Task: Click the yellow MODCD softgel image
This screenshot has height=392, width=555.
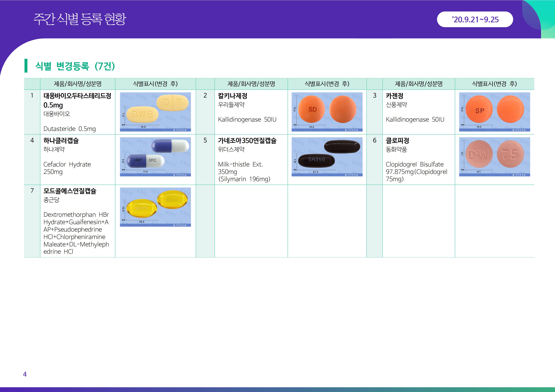Action: click(155, 207)
